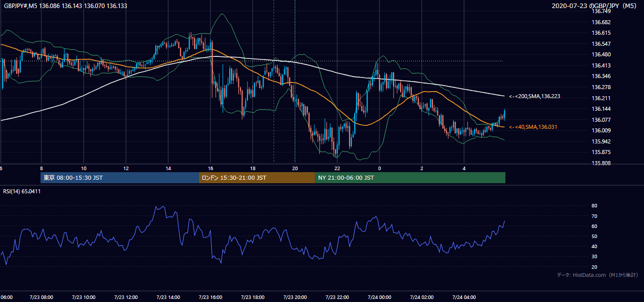The height and width of the screenshot is (302, 644).
Task: Click the RSI(14) 65.0411 indicator label
Action: click(x=22, y=191)
